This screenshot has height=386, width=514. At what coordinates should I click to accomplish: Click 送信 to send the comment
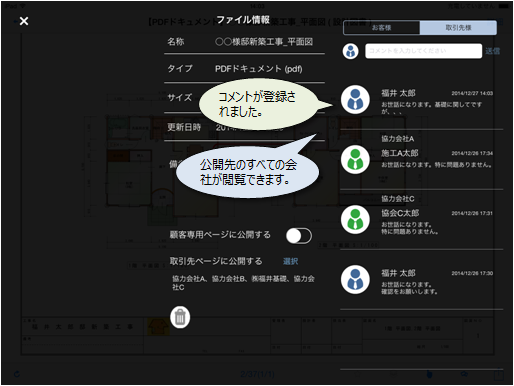(x=492, y=51)
